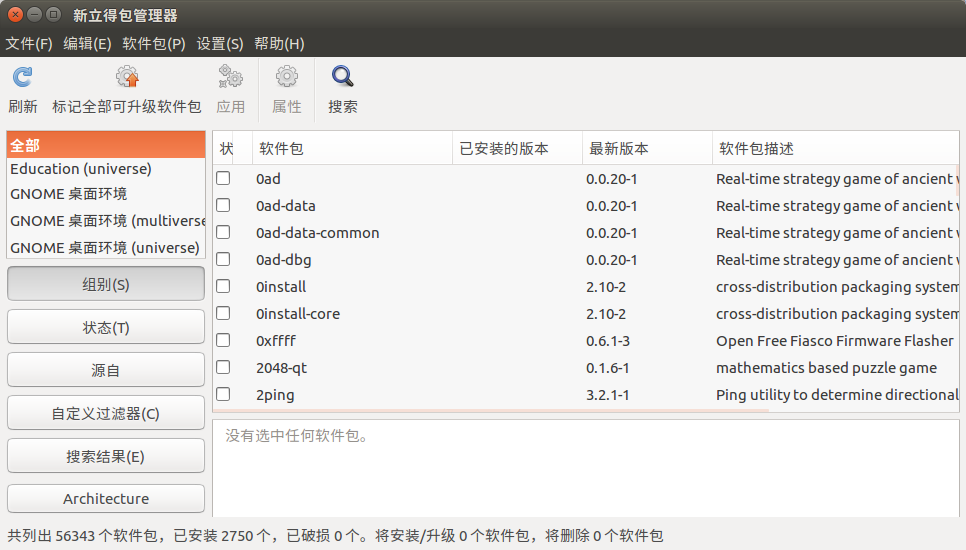Toggle the status checkbox for 2048-qt
966x550 pixels.
pos(223,368)
